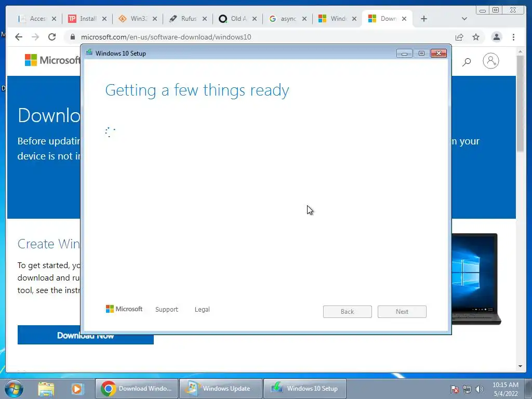Click the Download Now button on webpage

coord(86,335)
